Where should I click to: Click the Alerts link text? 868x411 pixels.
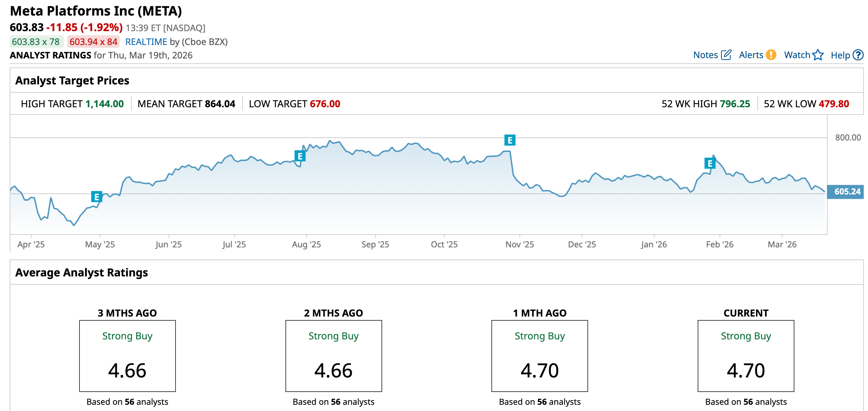point(751,55)
